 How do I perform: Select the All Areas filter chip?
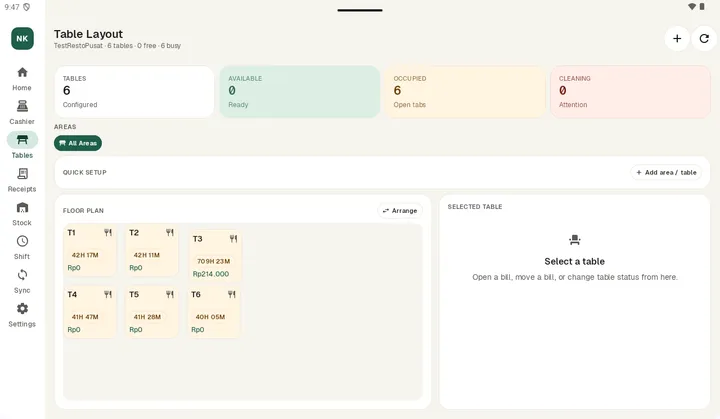[x=78, y=143]
